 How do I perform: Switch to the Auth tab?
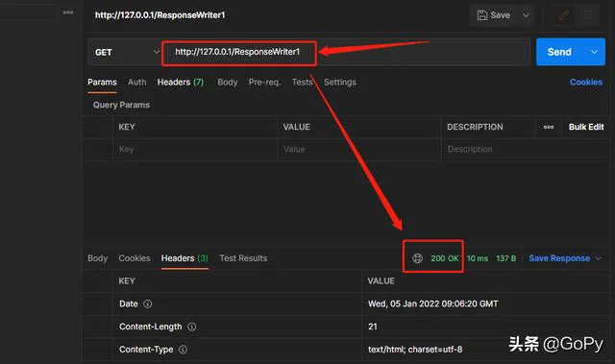[x=136, y=83]
